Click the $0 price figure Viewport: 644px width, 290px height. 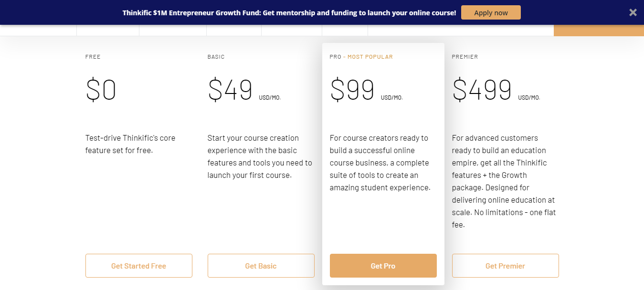tap(101, 90)
